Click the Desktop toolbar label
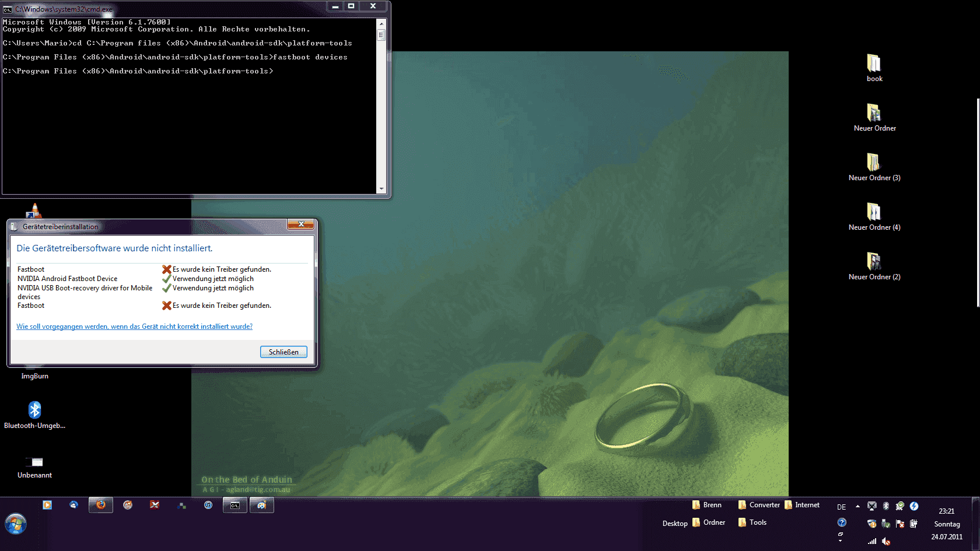The width and height of the screenshot is (980, 551). 675,523
